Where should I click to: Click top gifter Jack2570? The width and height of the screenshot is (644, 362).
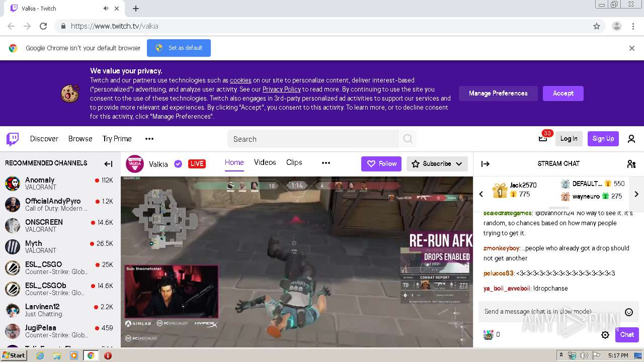click(x=523, y=186)
